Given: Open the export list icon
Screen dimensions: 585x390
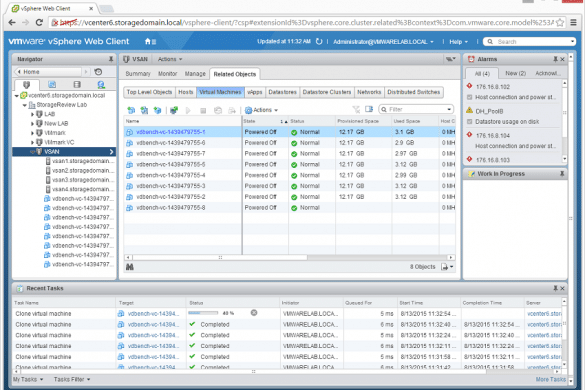Looking at the screenshot, I should [x=447, y=267].
